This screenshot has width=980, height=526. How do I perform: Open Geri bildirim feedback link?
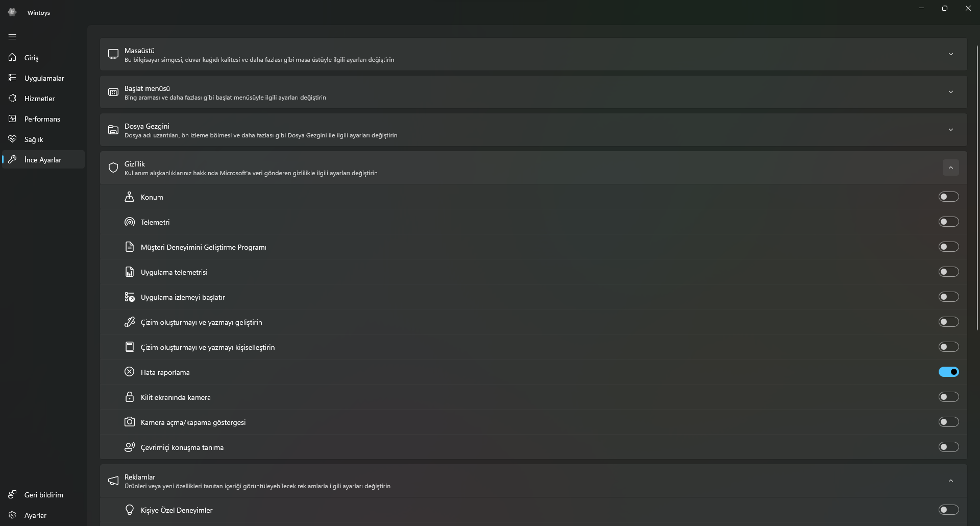(43, 495)
